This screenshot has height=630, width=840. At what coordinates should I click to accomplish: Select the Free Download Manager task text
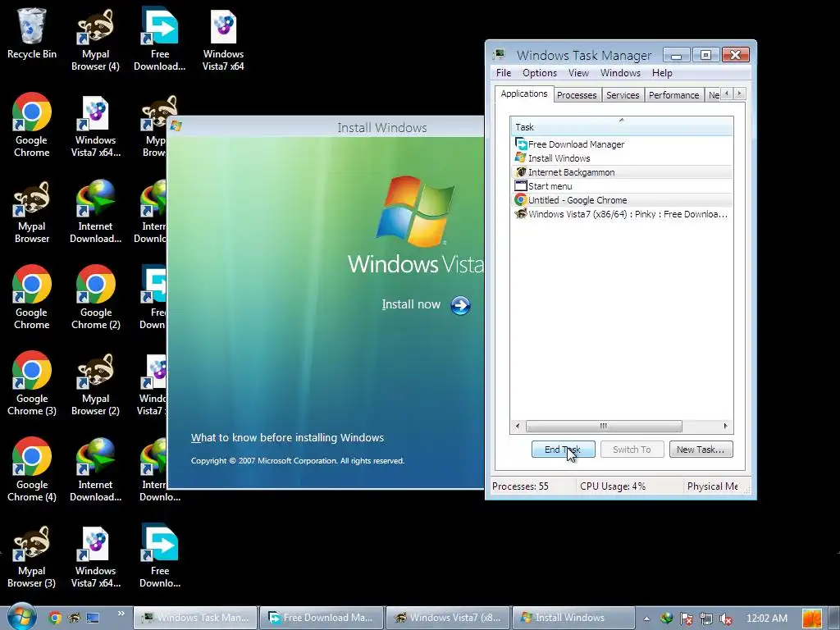click(577, 144)
